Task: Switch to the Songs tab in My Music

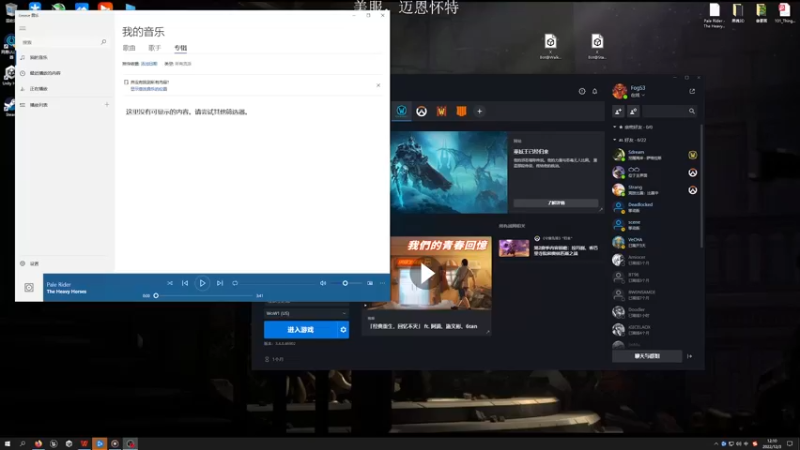Action: click(129, 48)
